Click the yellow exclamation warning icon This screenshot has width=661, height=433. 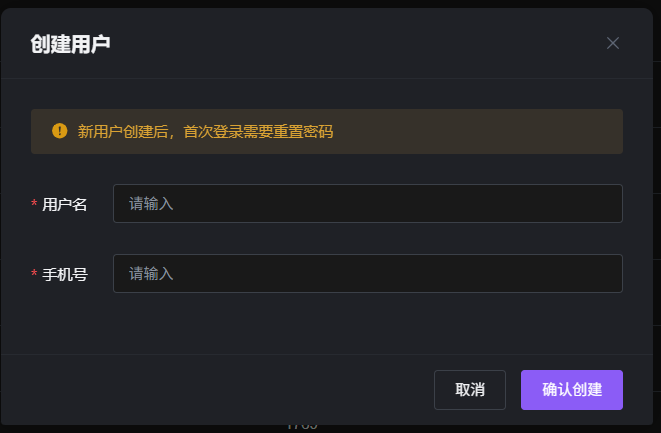59,131
